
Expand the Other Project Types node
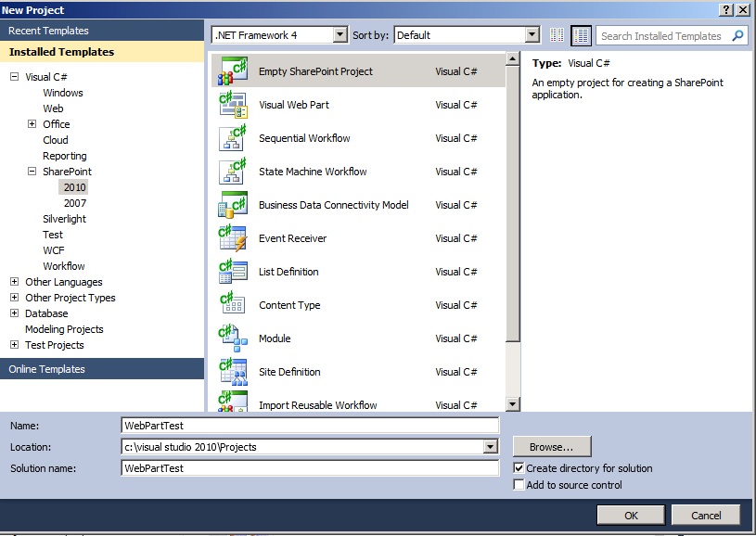(15, 298)
